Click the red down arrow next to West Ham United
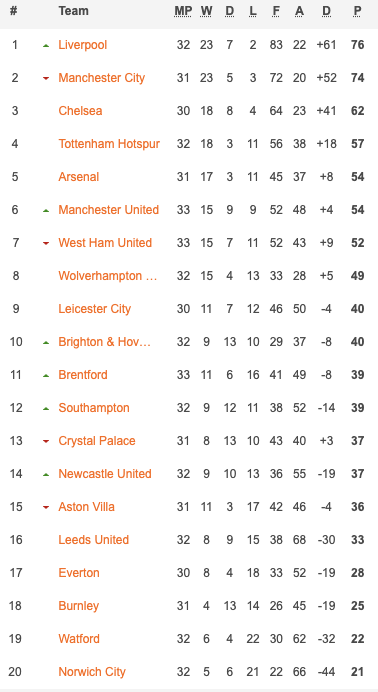The image size is (378, 692). [x=46, y=244]
